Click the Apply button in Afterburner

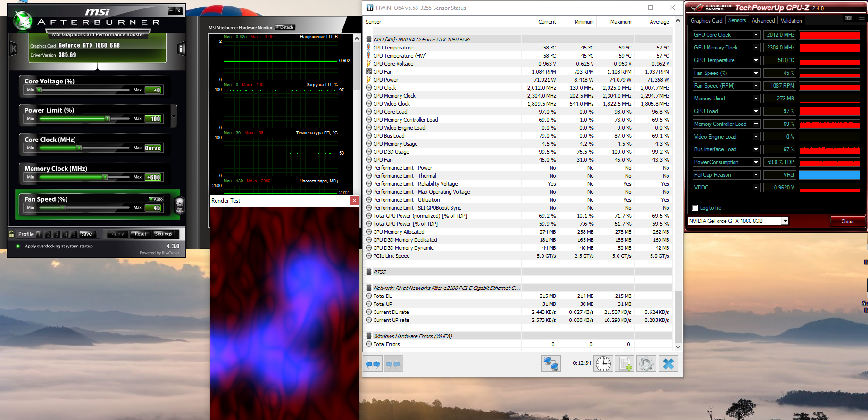point(117,234)
